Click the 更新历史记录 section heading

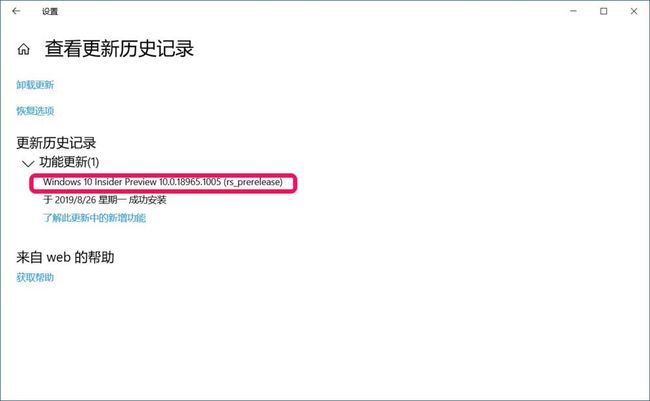[x=56, y=143]
